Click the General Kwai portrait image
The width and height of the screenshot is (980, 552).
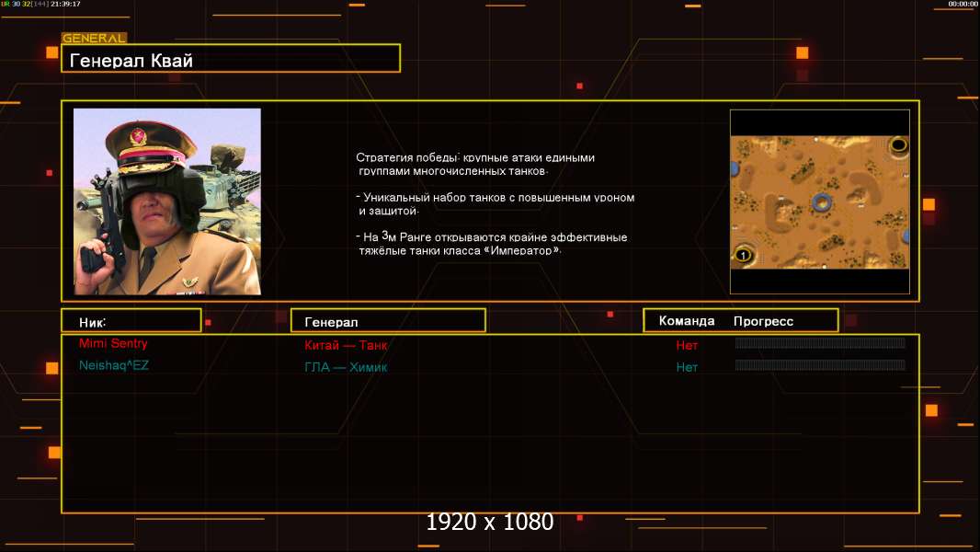(x=167, y=201)
